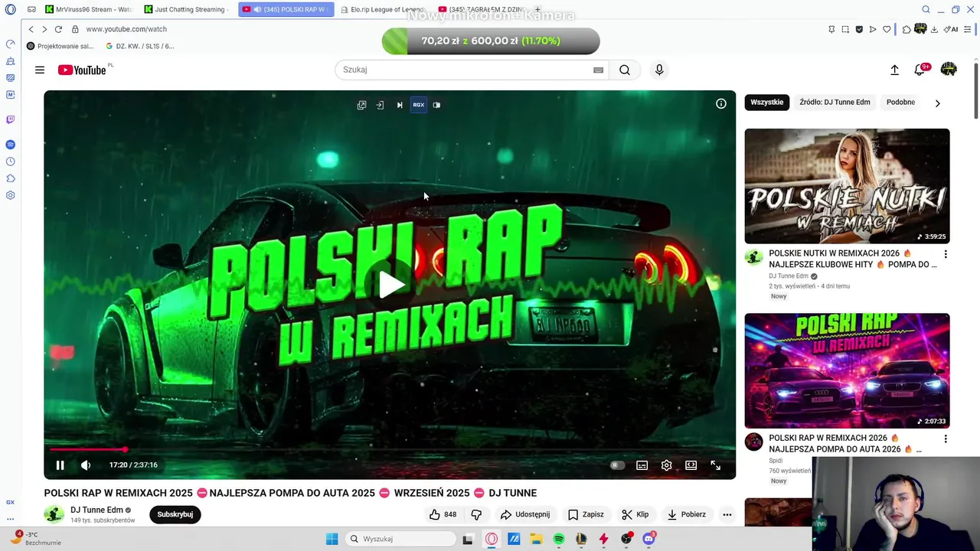Open browser extensions cube icon
Screen dimensions: 980x551
click(x=906, y=29)
